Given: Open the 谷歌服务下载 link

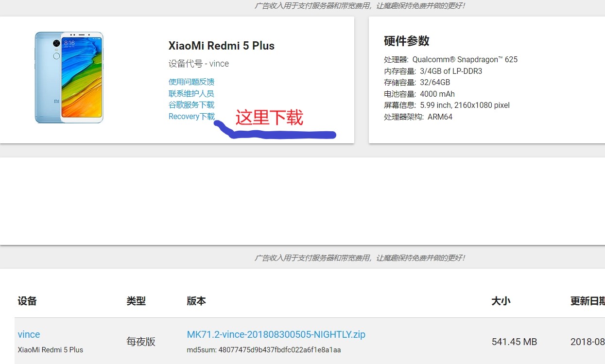Looking at the screenshot, I should 191,104.
